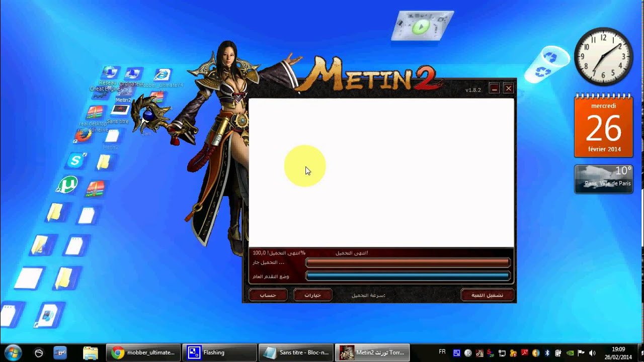Click the white news area in patcher
This screenshot has width=644, height=362.
(x=381, y=172)
